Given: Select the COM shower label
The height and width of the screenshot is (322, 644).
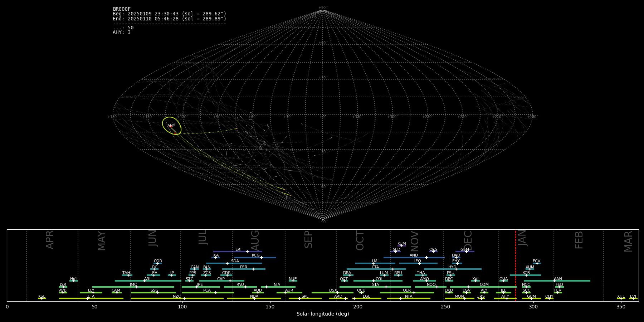Looking at the screenshot, I should 484,285.
